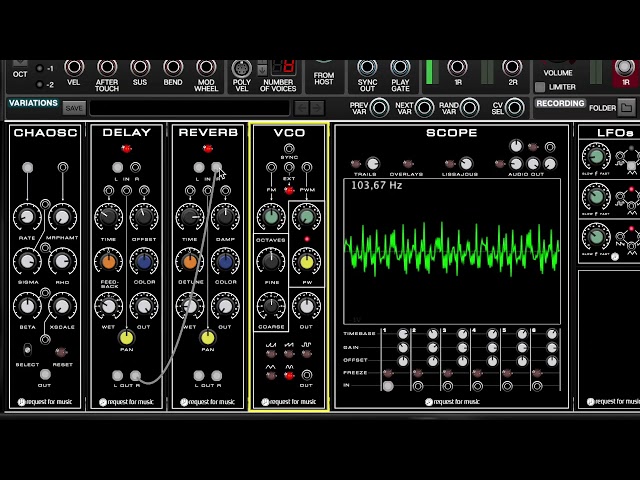
Task: Toggle FREEZE for scope channel 1
Action: pos(388,373)
